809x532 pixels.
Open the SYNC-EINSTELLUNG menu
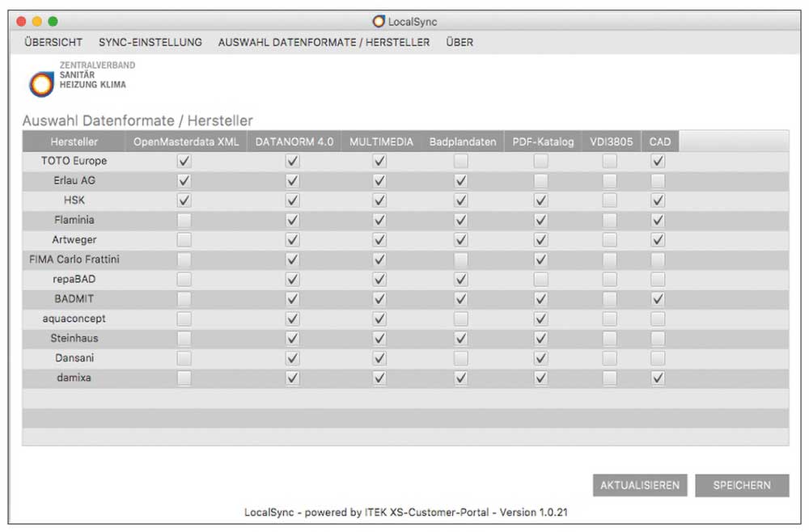click(x=150, y=42)
